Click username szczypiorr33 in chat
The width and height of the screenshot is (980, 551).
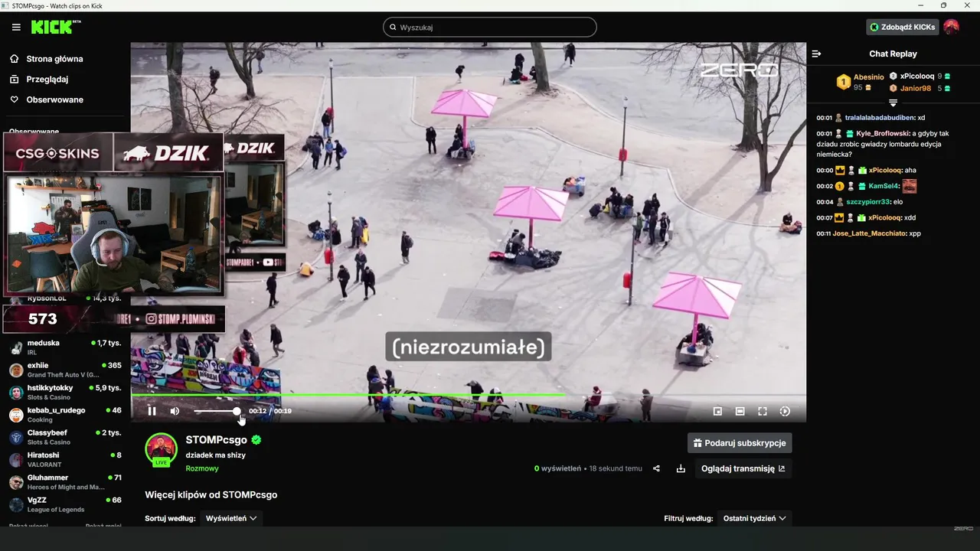[x=867, y=202]
